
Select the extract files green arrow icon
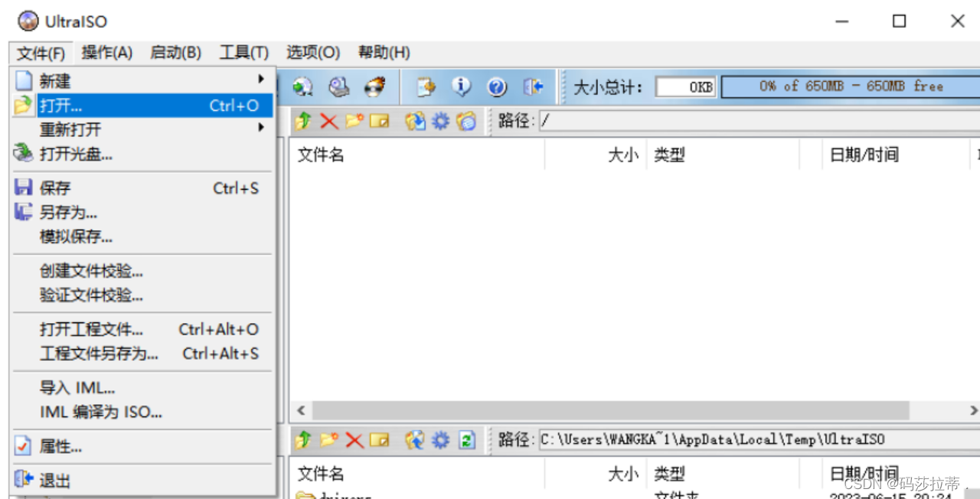pos(303,121)
